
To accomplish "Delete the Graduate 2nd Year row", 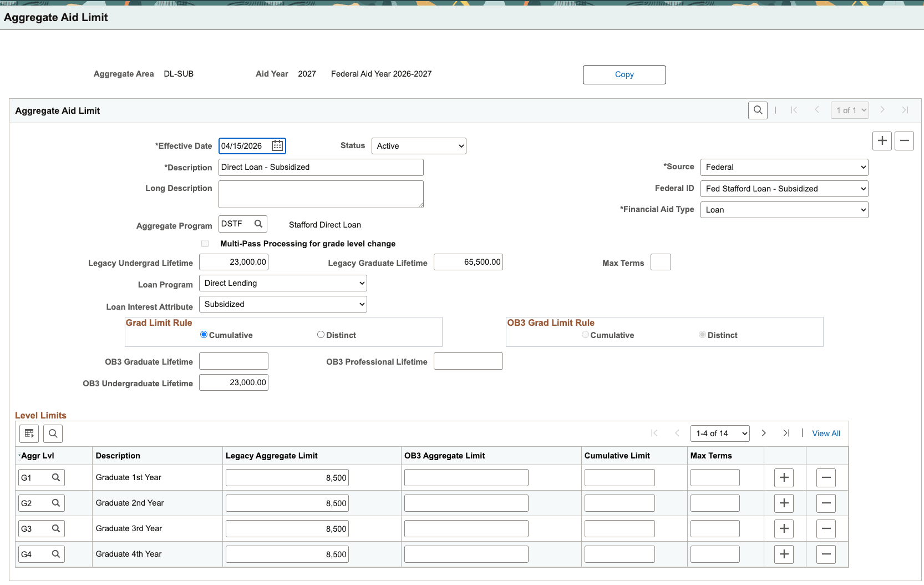I will tap(826, 503).
